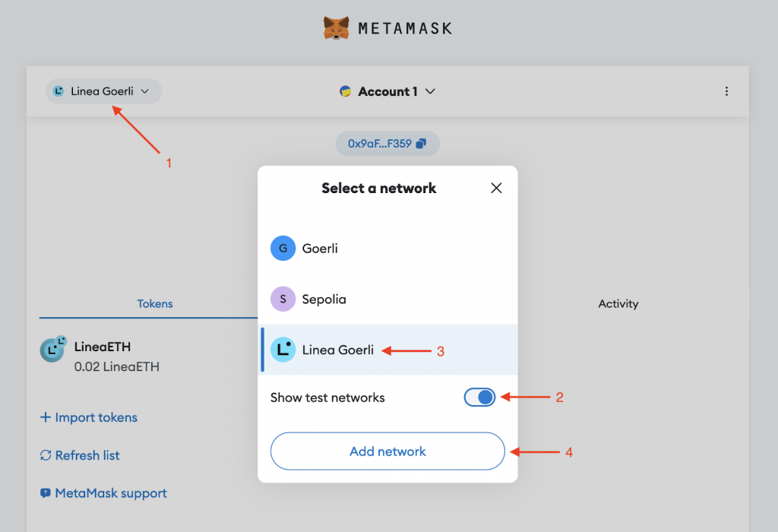Open the Import tokens link
778x532 pixels.
[88, 416]
